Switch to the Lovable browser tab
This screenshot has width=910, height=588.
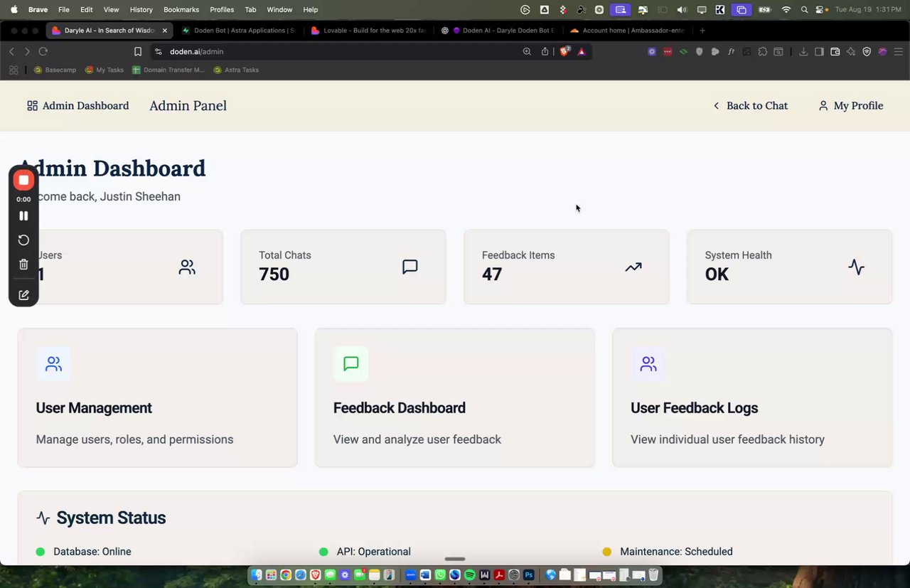point(369,31)
